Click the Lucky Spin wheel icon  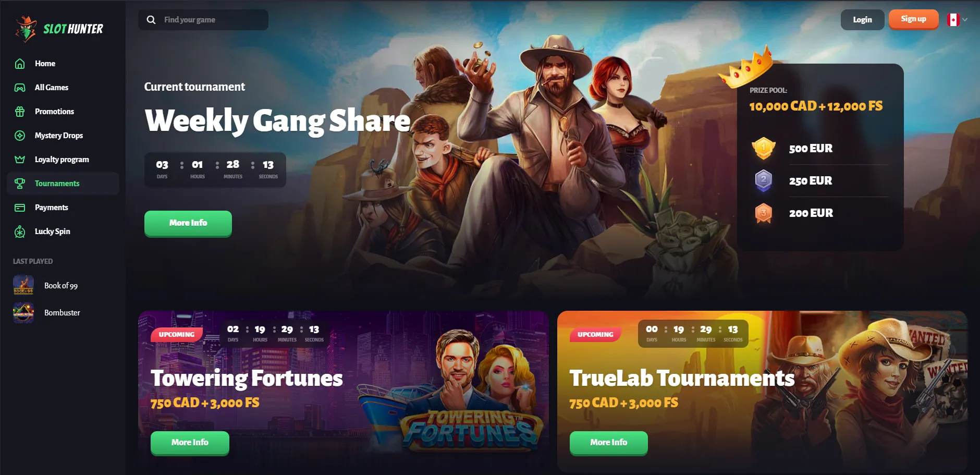[x=20, y=232]
